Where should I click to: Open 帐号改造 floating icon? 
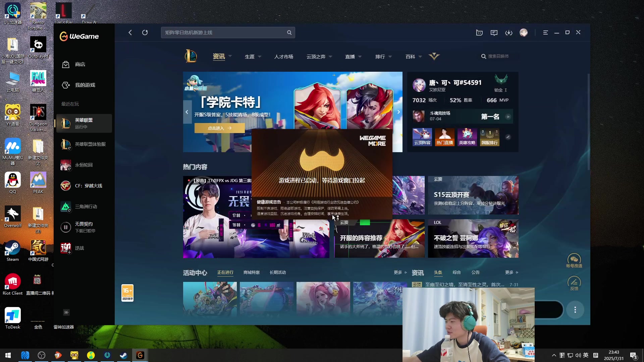coord(574,261)
